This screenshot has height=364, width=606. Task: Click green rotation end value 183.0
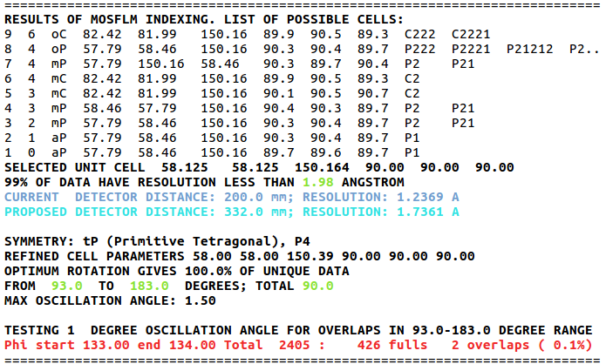149,286
